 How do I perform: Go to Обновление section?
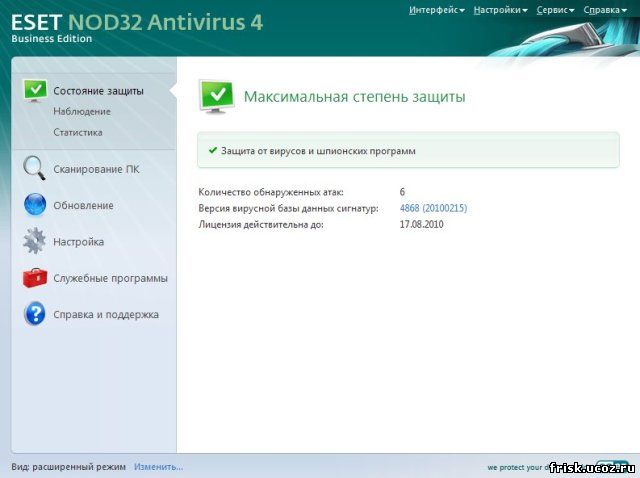[83, 205]
